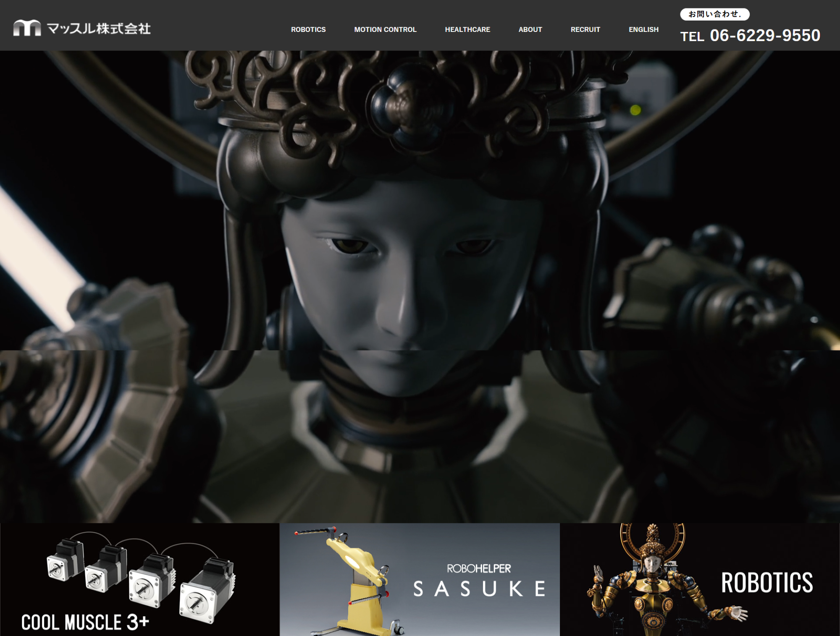
Task: Click the SASUKE title text
Action: click(479, 589)
